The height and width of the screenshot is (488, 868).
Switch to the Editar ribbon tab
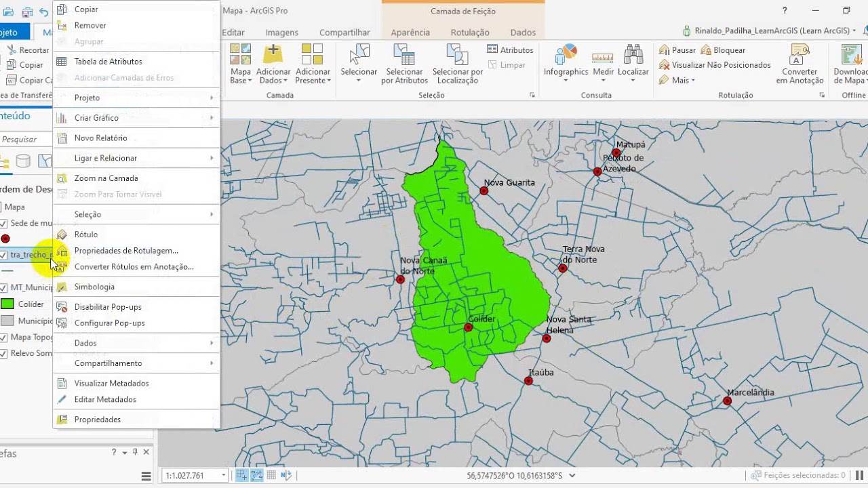233,32
